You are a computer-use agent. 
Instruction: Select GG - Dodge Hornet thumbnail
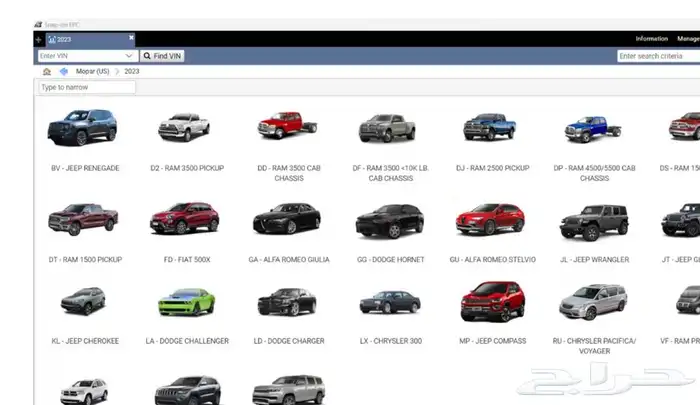point(390,221)
